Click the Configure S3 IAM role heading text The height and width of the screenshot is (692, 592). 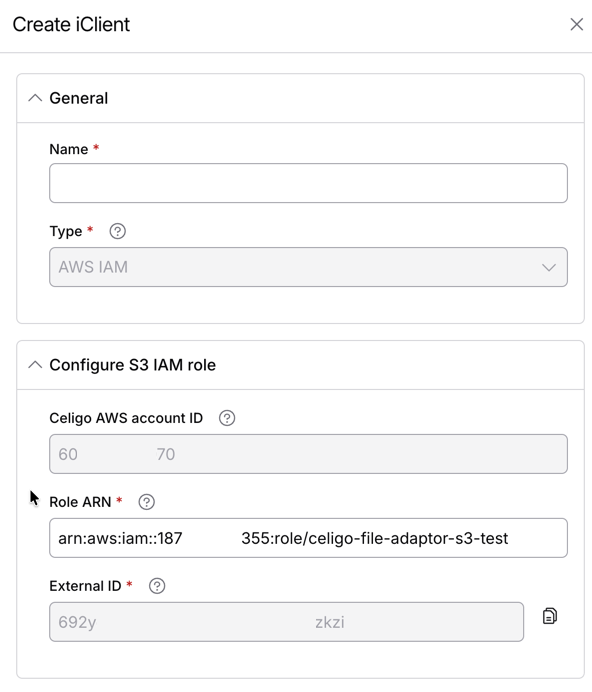[x=132, y=365]
